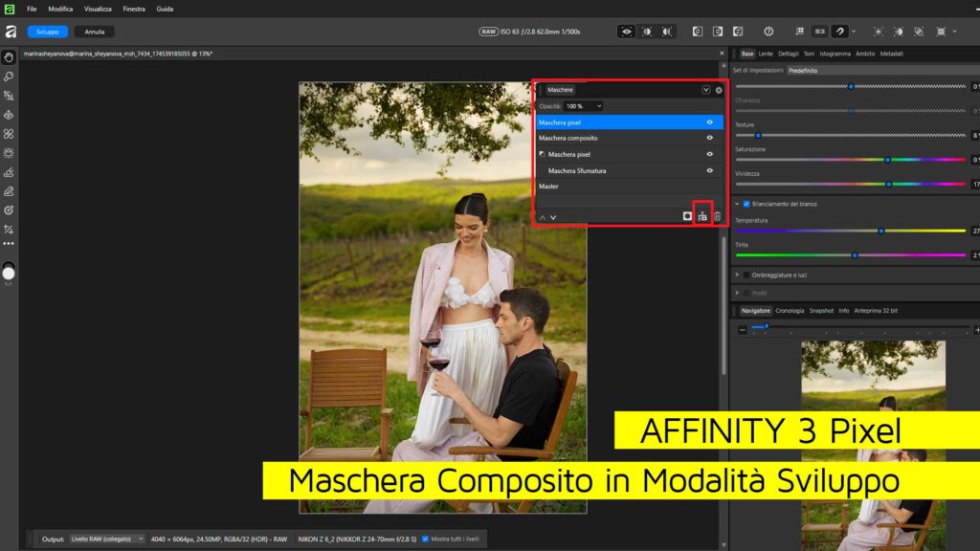Open more tools via three dots
The width and height of the screenshot is (980, 551).
pyautogui.click(x=9, y=244)
